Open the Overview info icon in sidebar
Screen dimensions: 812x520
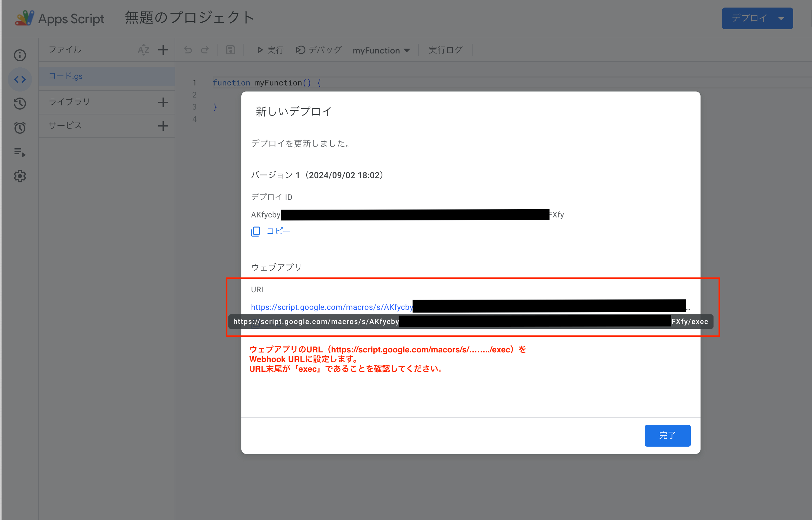click(20, 55)
